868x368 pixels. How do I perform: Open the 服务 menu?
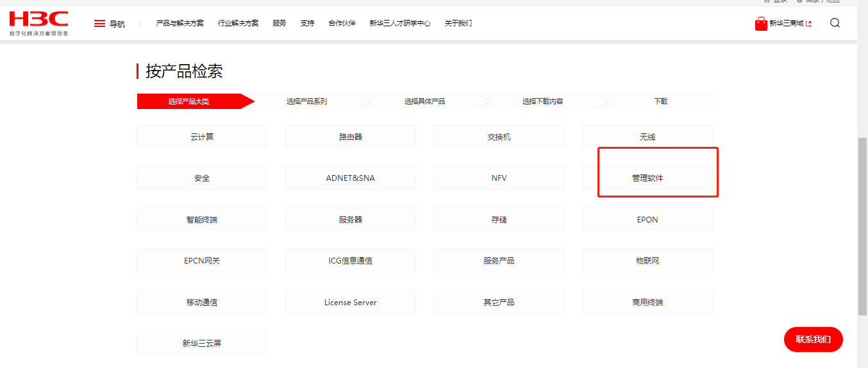(x=280, y=23)
